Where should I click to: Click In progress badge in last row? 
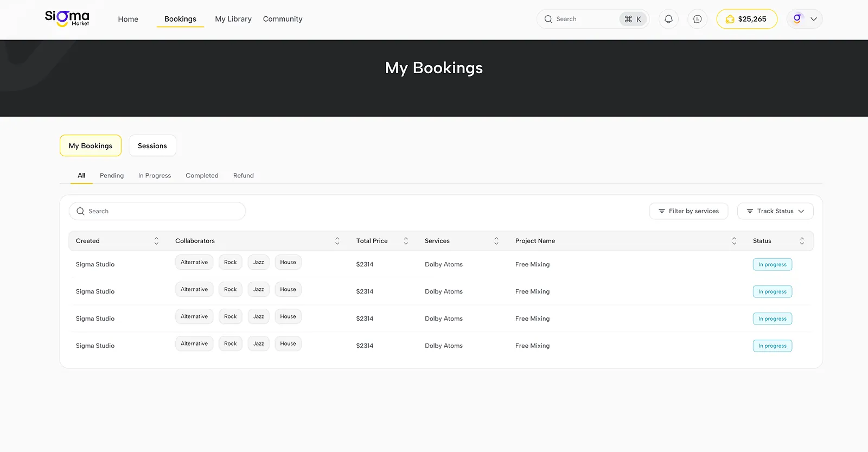pos(773,346)
